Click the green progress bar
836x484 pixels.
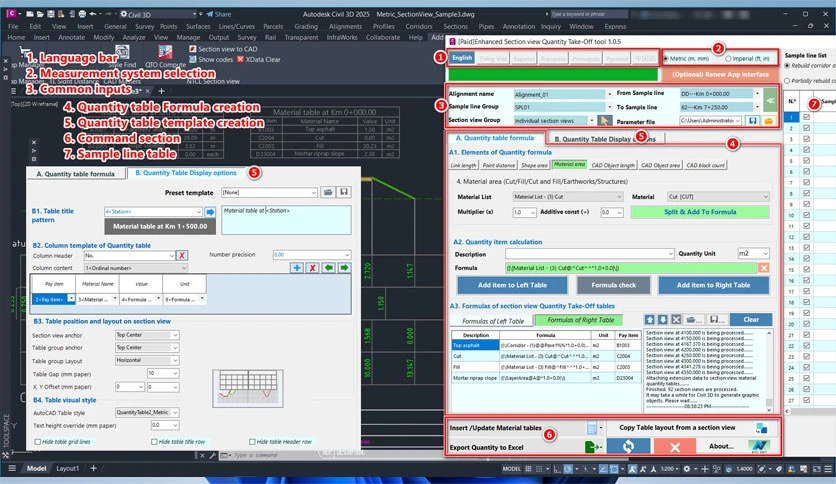(553, 74)
